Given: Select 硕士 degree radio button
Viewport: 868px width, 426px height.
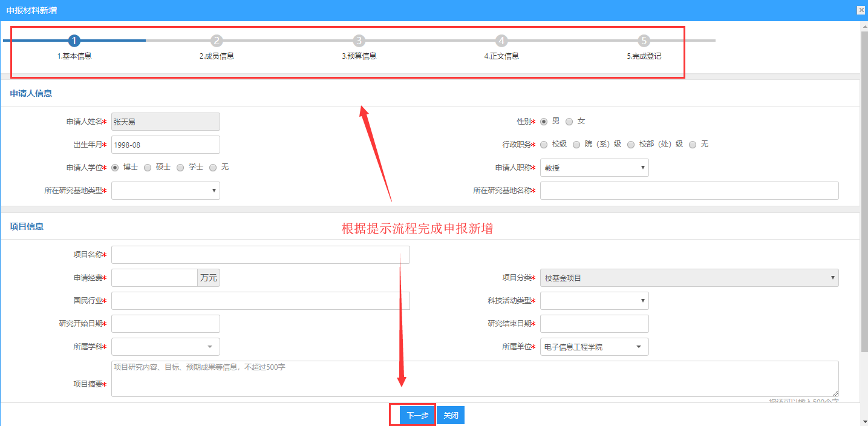Looking at the screenshot, I should pos(148,168).
